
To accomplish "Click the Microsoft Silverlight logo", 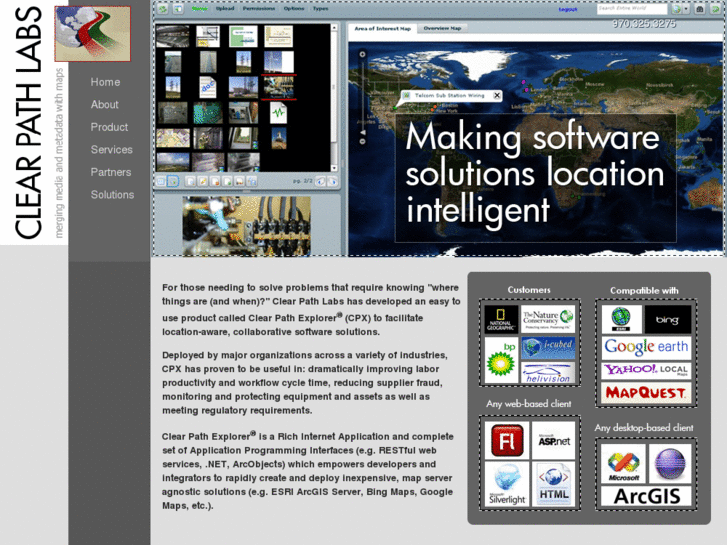I will (x=506, y=483).
